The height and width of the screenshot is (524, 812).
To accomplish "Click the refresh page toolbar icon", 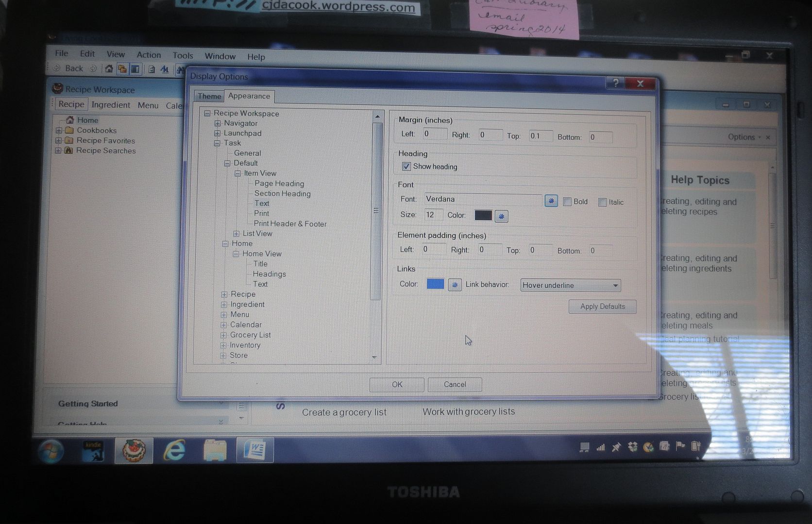I will coord(152,69).
